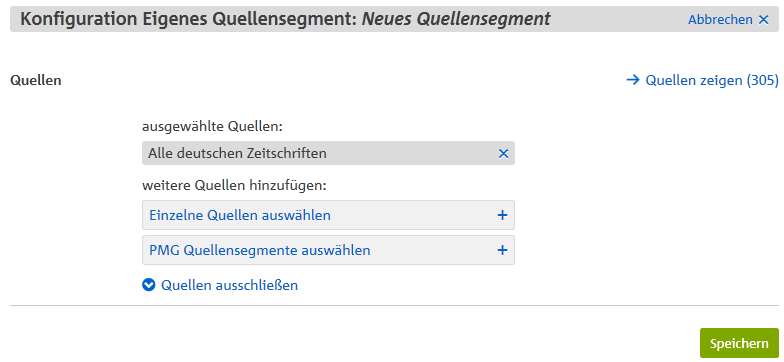This screenshot has height=362, width=784.
Task: Click the plus icon for PMG Quellensegmente auswählen
Action: [502, 250]
